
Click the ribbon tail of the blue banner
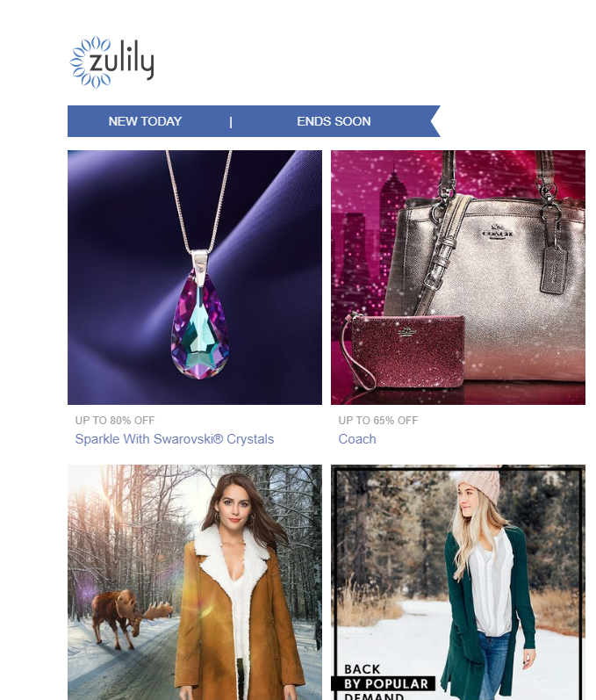click(x=433, y=121)
